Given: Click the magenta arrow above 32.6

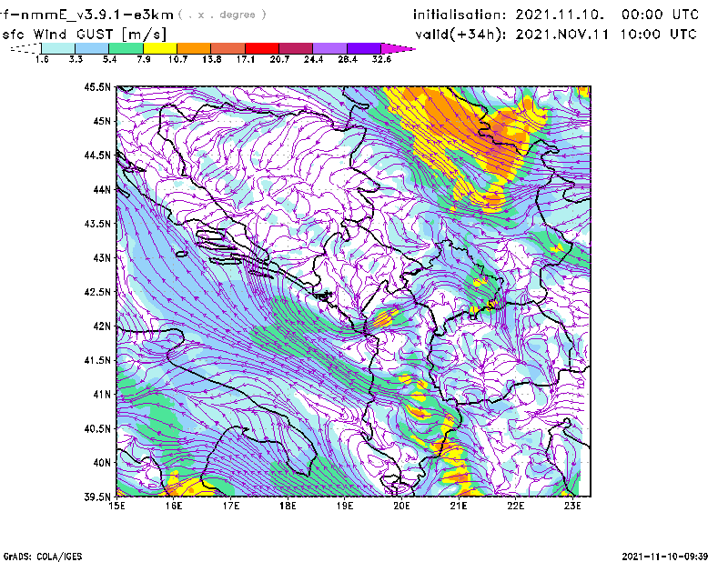Looking at the screenshot, I should 398,48.
